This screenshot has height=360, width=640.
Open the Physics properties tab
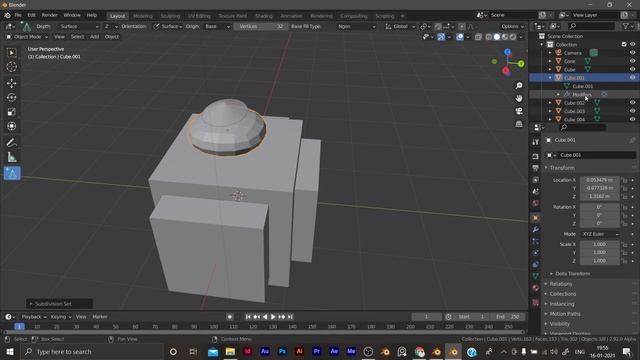(536, 253)
